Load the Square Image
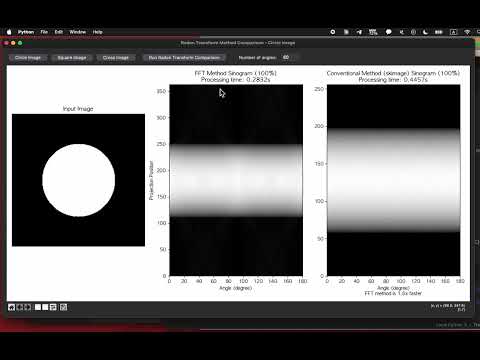 72,58
